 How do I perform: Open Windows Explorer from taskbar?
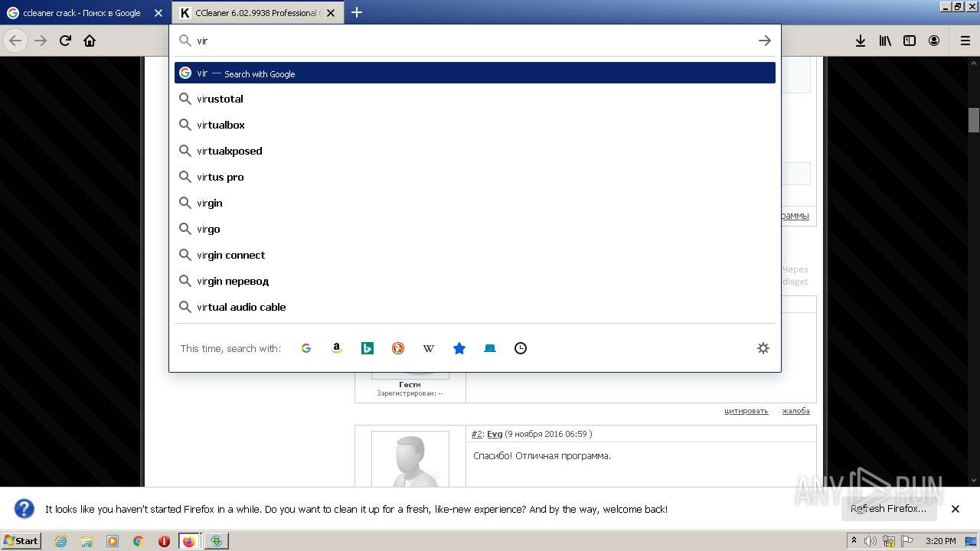(x=87, y=541)
